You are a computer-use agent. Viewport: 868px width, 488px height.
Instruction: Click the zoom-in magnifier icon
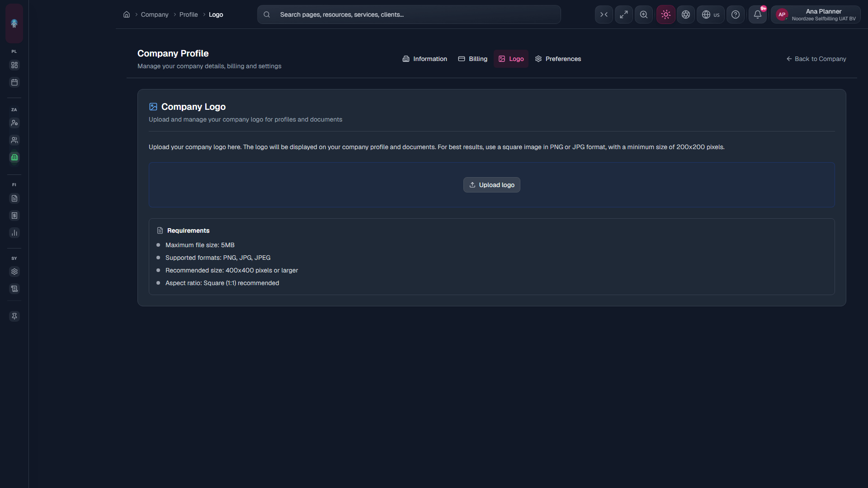[644, 14]
